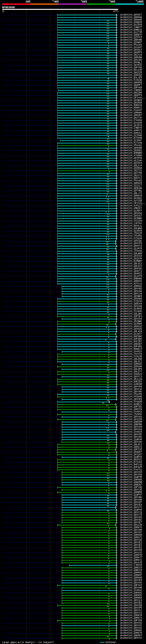The width and height of the screenshot is (146, 644).
Task: Select hit label UniRef100_Q8S917
Action: point(131,50)
